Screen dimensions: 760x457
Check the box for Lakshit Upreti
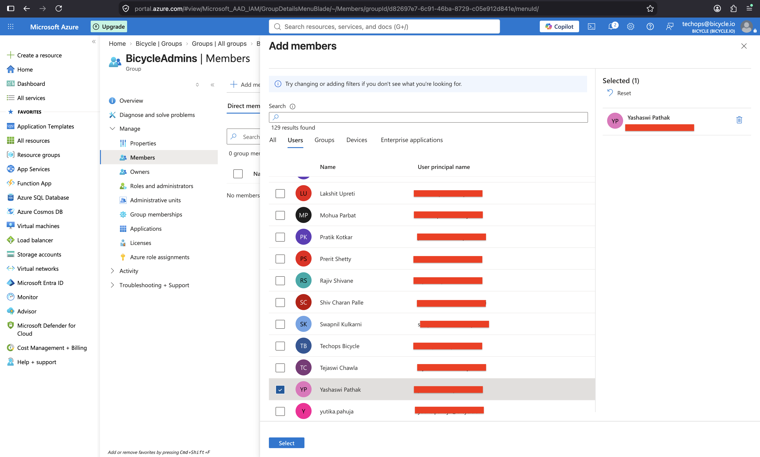[280, 193]
